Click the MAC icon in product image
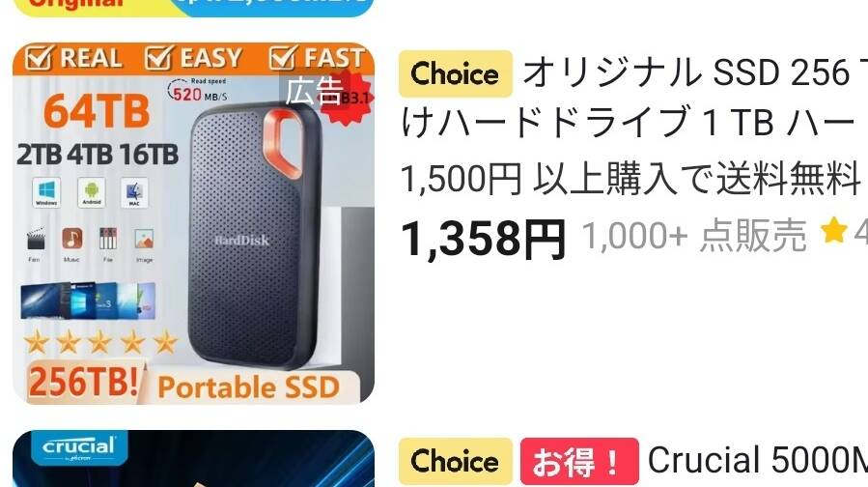 134,192
